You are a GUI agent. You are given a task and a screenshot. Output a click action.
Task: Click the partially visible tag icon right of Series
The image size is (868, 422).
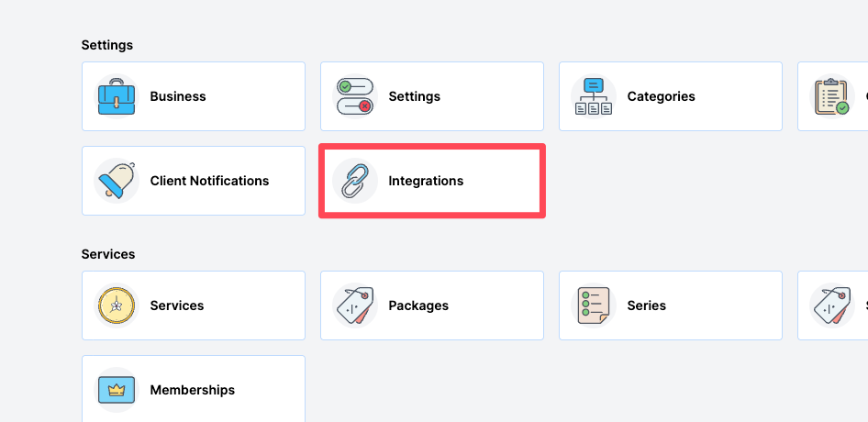coord(831,305)
